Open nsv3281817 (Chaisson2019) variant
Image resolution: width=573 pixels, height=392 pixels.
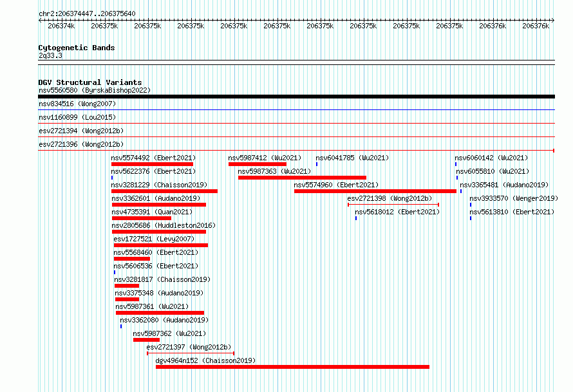click(x=163, y=279)
